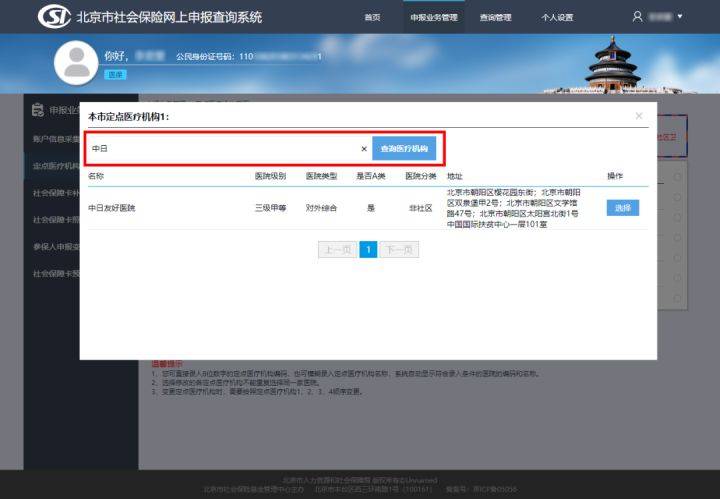The width and height of the screenshot is (720, 499).
Task: Click the clipboard icon beside 申报业务 sidebar heading
Action: [x=38, y=110]
